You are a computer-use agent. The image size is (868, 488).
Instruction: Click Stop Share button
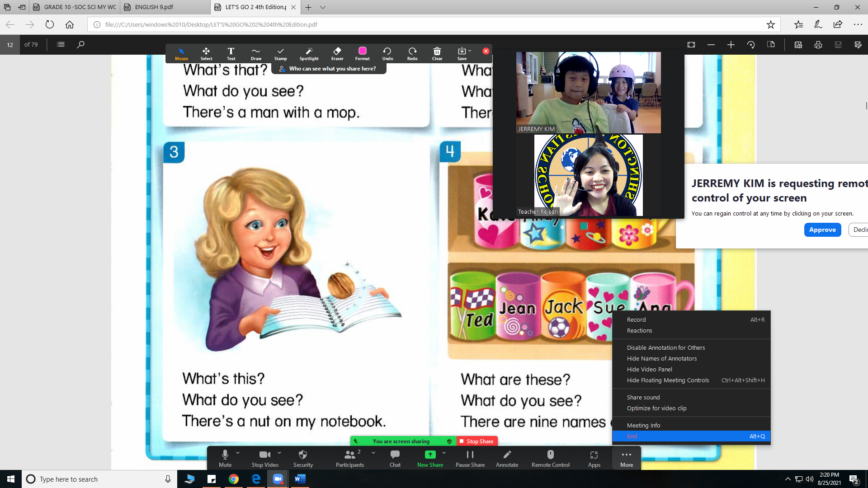pyautogui.click(x=476, y=441)
